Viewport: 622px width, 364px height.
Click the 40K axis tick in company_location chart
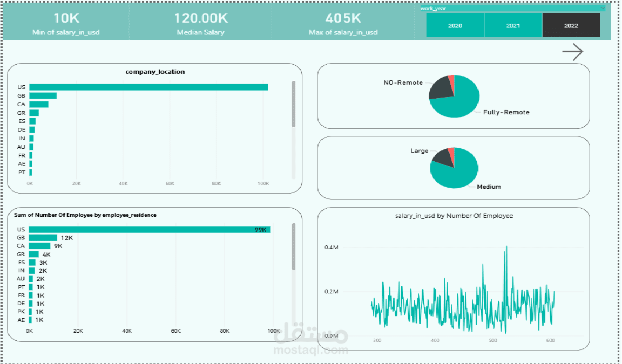pos(123,183)
